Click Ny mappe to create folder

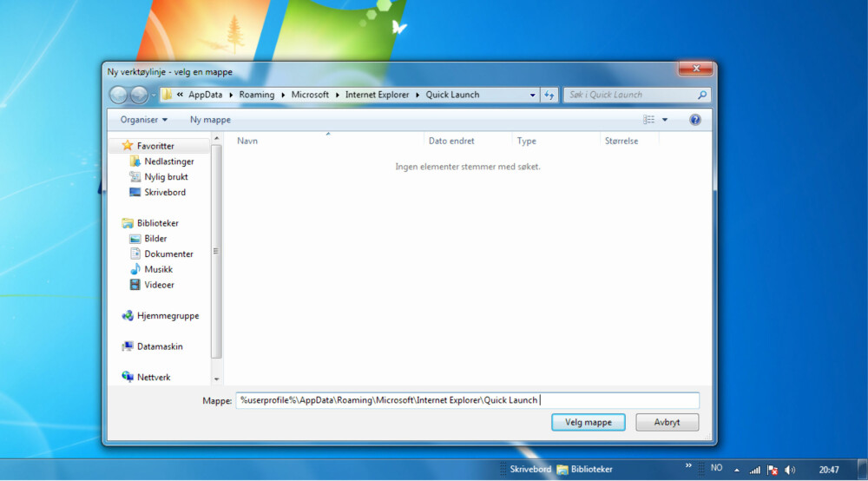[x=210, y=120]
